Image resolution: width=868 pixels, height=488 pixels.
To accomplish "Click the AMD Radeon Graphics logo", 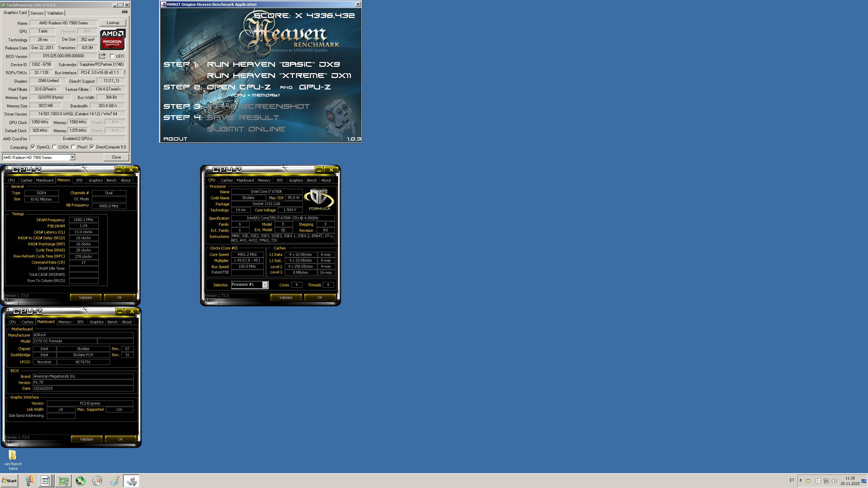I will pyautogui.click(x=113, y=39).
